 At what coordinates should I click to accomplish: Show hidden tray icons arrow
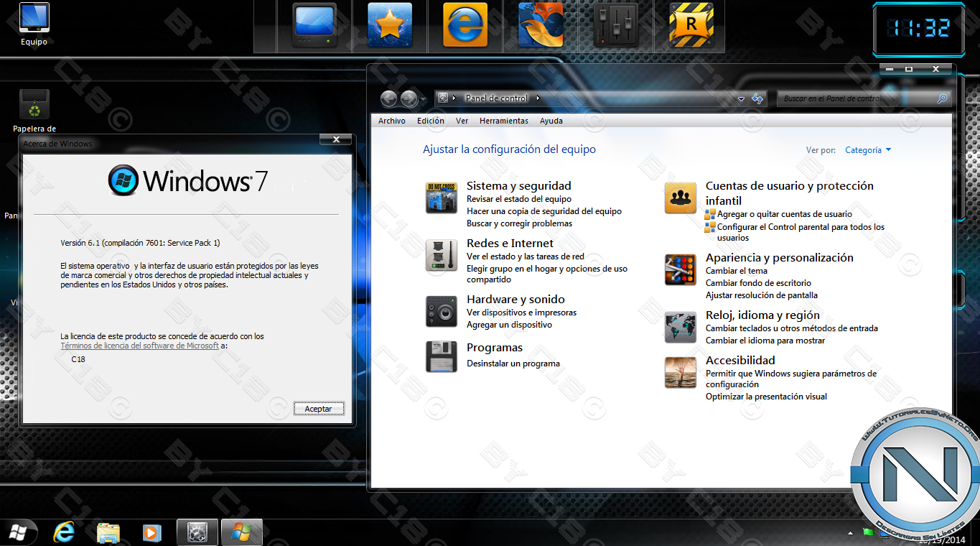pyautogui.click(x=850, y=533)
